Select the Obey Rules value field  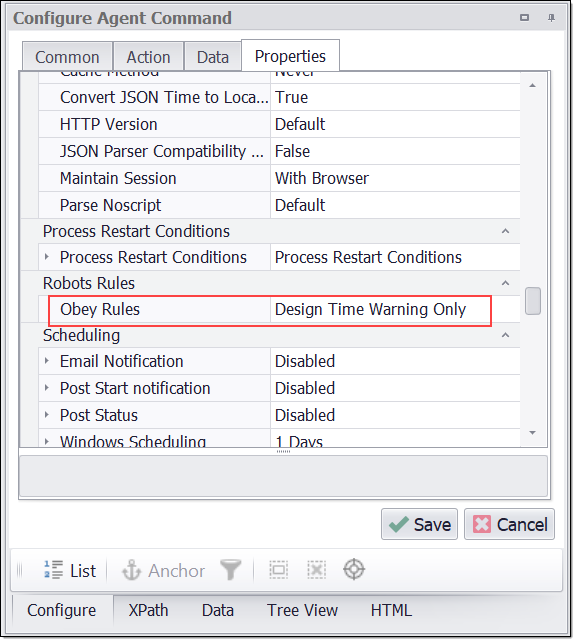pyautogui.click(x=380, y=310)
